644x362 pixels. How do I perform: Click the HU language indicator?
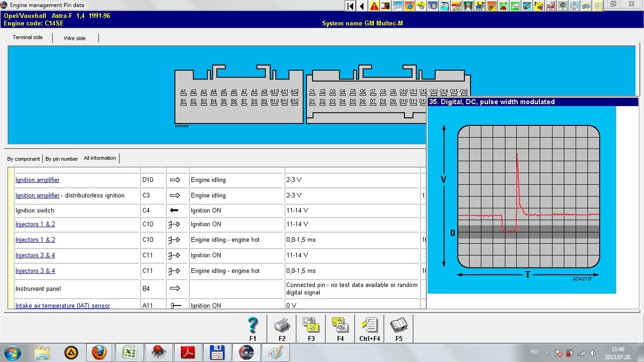point(534,351)
